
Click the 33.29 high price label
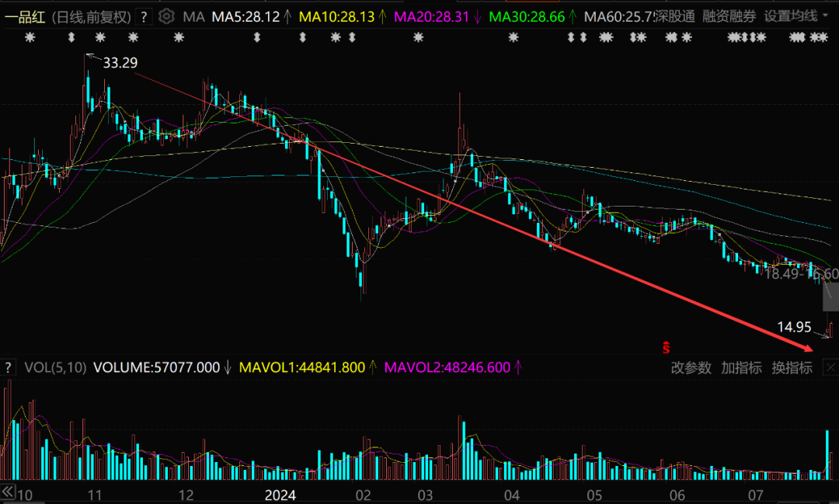pyautogui.click(x=120, y=63)
